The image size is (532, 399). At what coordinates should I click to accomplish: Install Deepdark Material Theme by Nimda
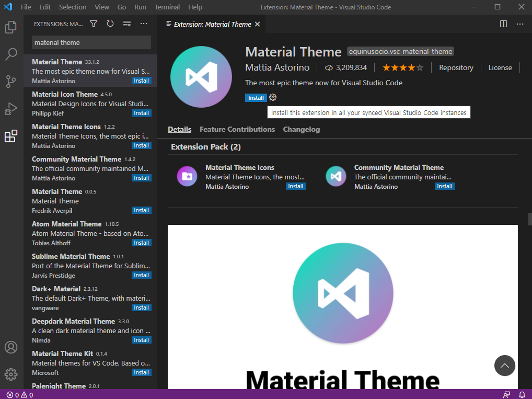click(142, 340)
